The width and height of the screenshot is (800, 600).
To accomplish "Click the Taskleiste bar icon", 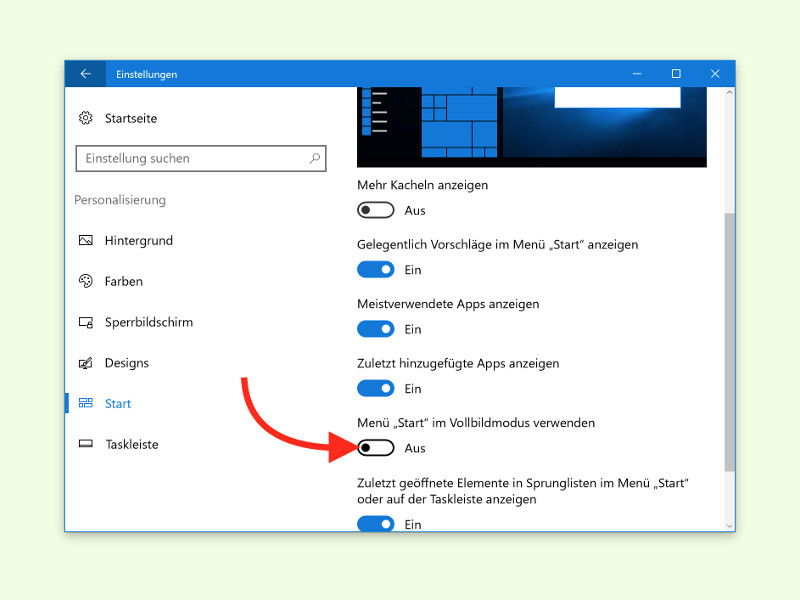I will tap(86, 443).
